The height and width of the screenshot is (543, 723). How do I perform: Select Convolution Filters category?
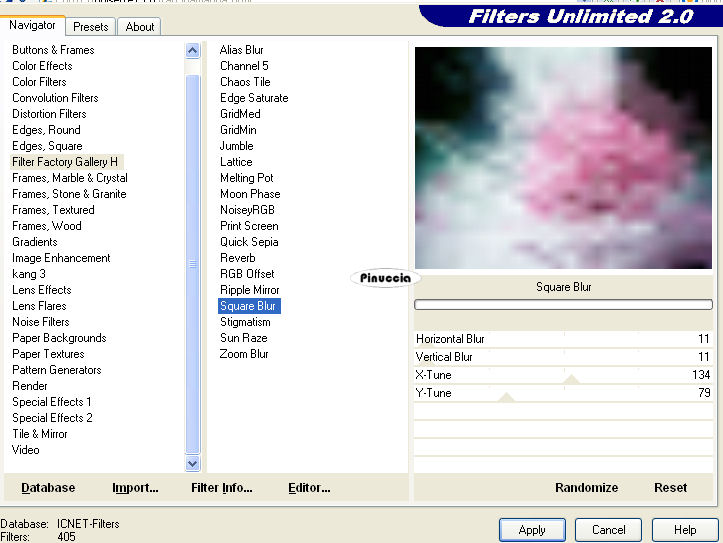point(55,98)
